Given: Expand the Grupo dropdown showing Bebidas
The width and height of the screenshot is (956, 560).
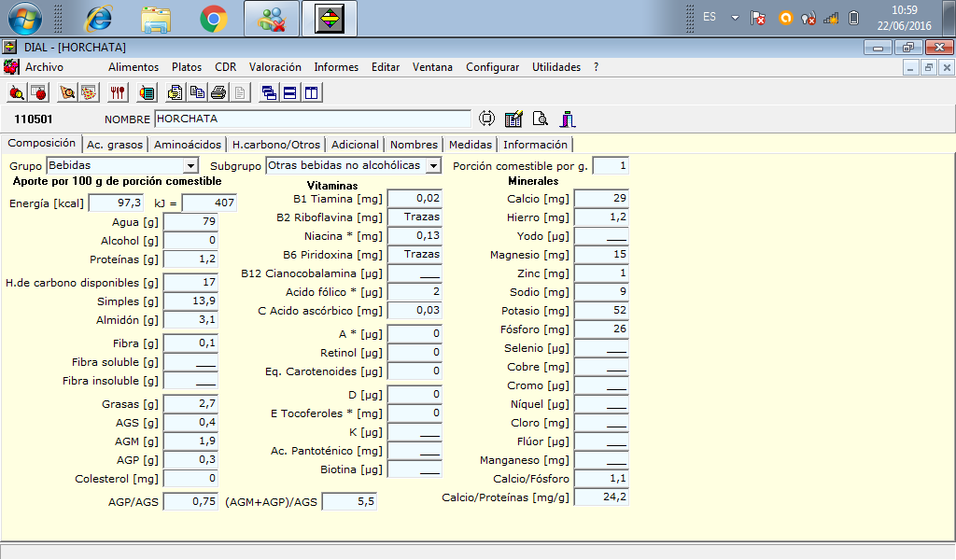Looking at the screenshot, I should 190,166.
